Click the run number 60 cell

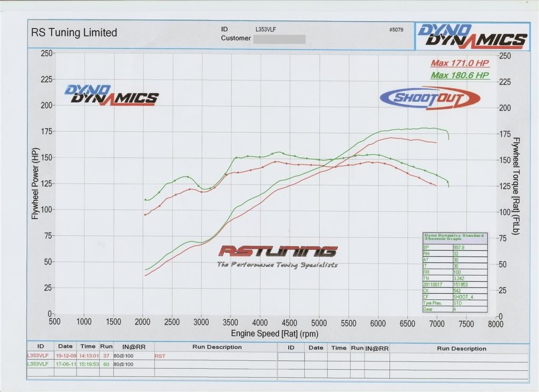click(x=106, y=364)
